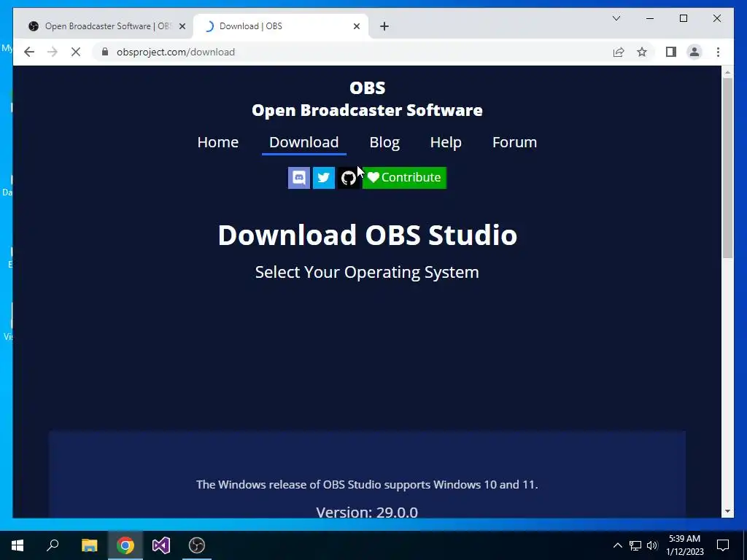Open the OBS GitHub icon link
Screen dimensions: 747x560
[348, 178]
